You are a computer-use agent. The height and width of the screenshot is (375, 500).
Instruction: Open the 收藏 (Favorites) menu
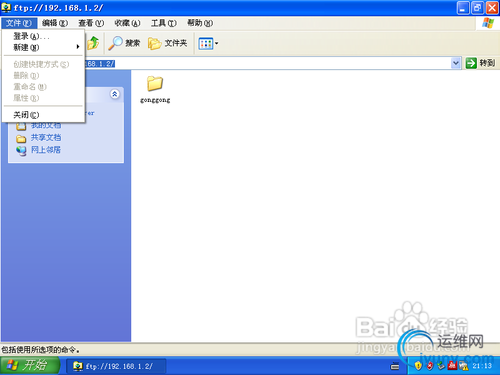pos(127,23)
